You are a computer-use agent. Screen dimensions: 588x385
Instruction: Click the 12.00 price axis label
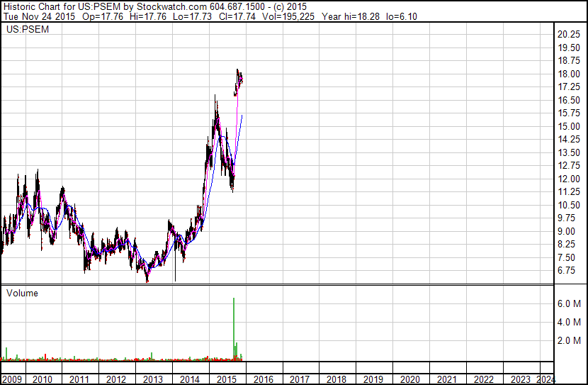point(569,179)
